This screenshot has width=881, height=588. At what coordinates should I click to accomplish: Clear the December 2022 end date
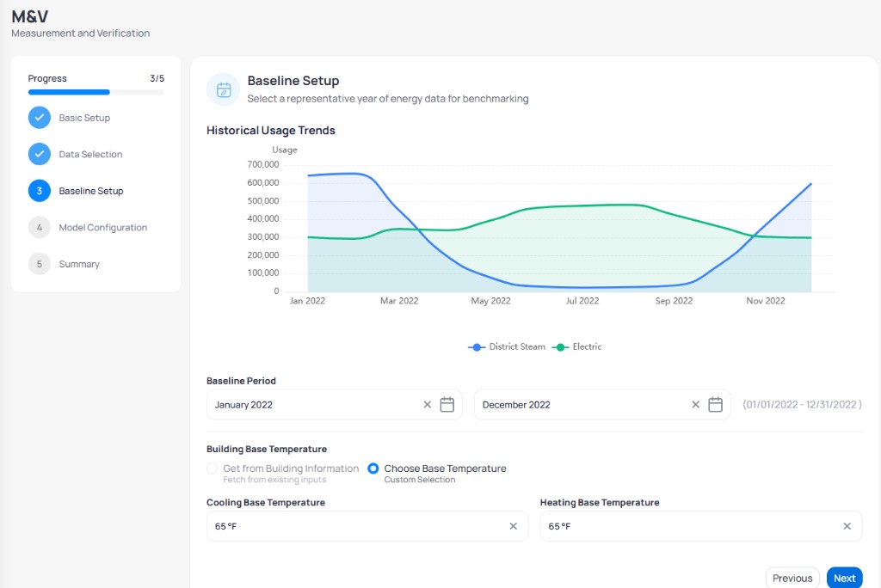click(x=695, y=404)
